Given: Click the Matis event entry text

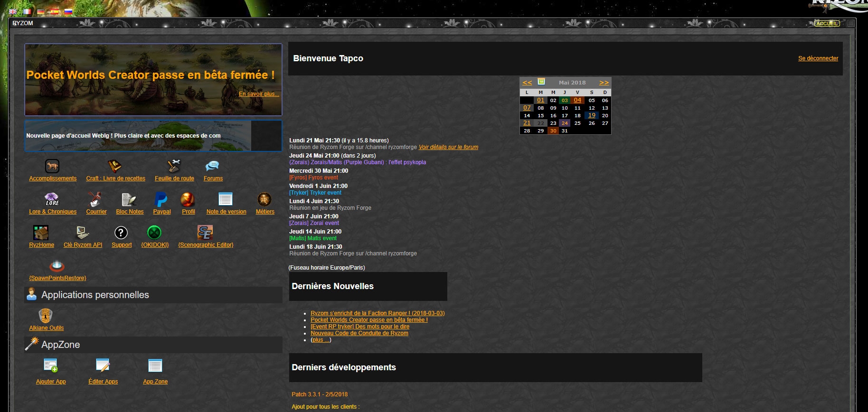Looking at the screenshot, I should point(313,238).
